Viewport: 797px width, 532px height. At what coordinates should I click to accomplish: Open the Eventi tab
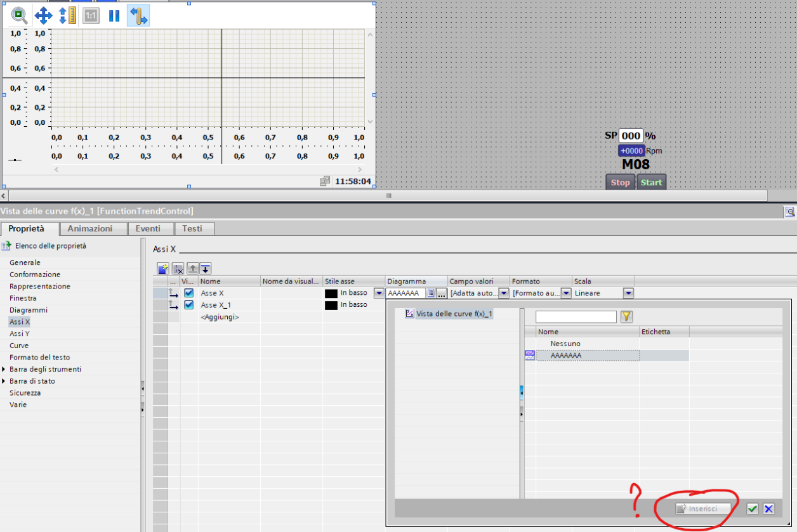(148, 228)
